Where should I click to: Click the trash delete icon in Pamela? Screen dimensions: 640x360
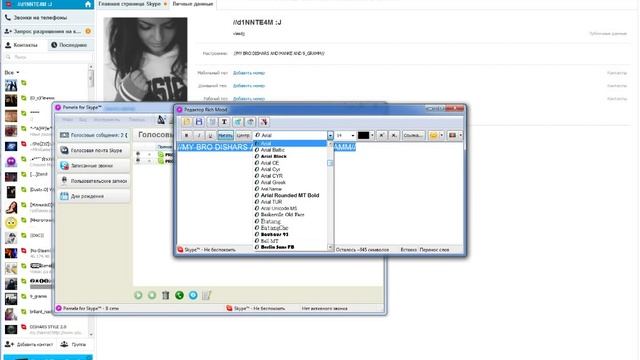tap(165, 295)
